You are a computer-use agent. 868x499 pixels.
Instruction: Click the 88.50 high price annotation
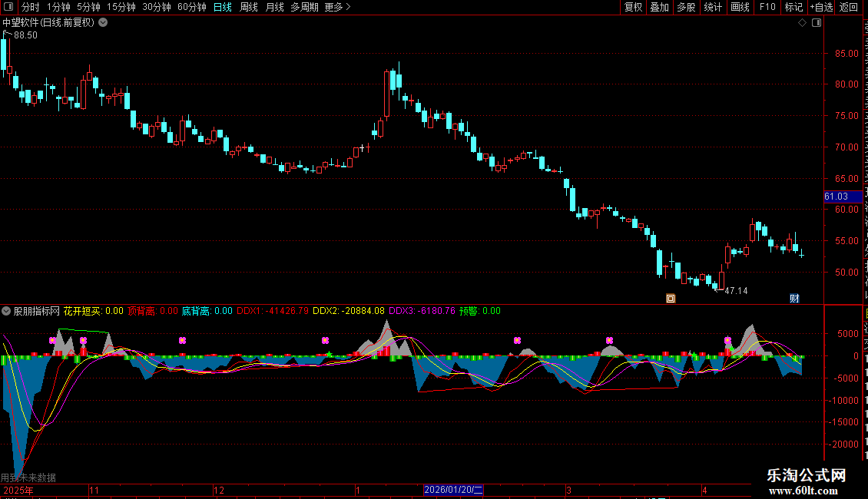coord(25,35)
